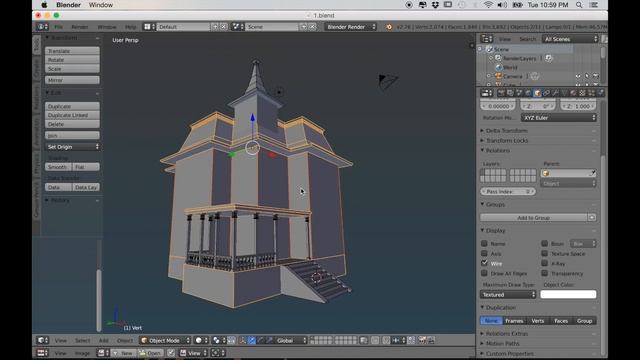Open the Global orientation dropdown
Viewport: 640px width, 360px height.
(291, 340)
